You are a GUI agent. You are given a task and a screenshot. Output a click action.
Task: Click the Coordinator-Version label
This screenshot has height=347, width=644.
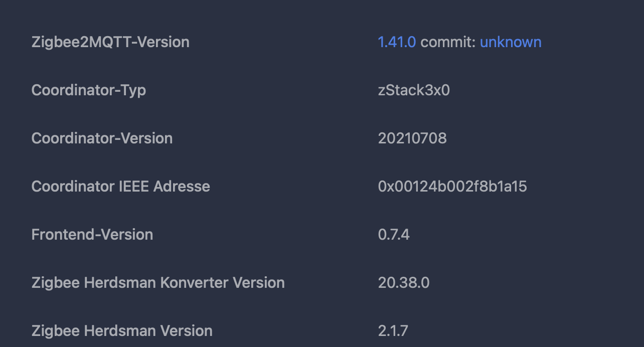(102, 138)
